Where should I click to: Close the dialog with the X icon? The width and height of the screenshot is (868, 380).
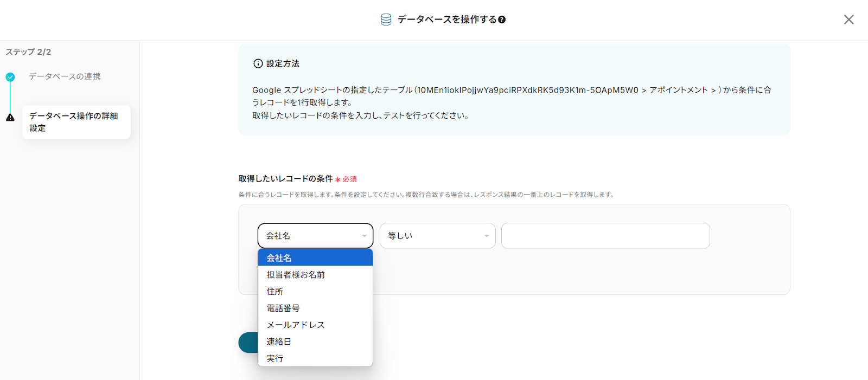click(x=848, y=20)
